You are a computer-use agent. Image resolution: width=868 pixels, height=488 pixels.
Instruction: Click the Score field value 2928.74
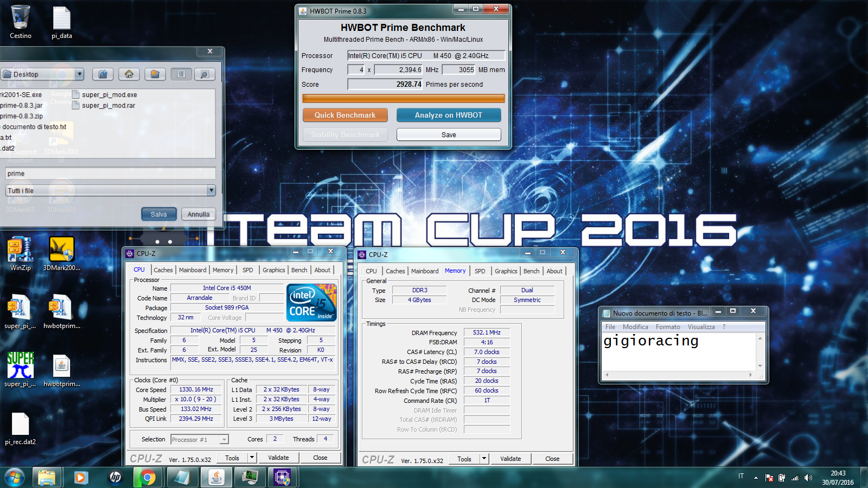[x=385, y=84]
